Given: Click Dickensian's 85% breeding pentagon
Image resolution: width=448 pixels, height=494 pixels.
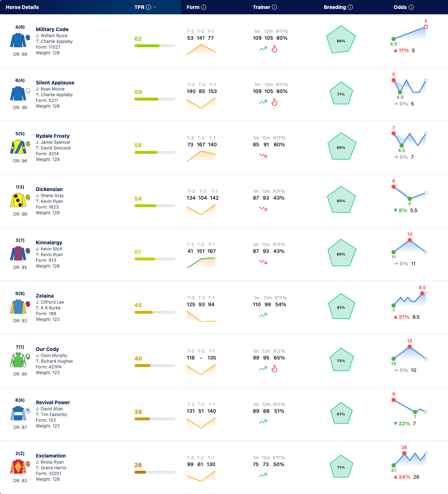Looking at the screenshot, I should pos(341,200).
